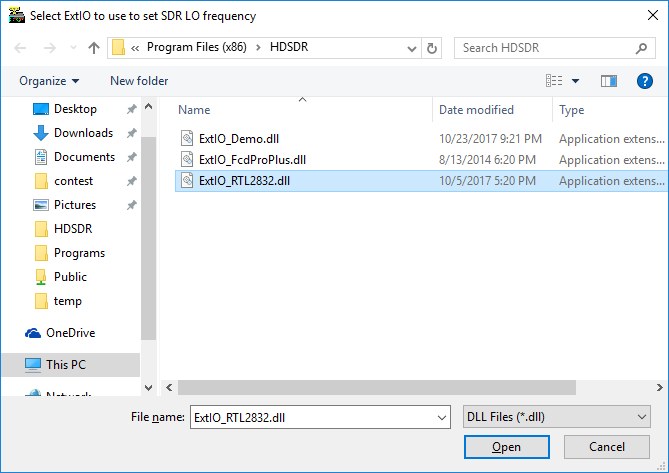
Task: Click the search magnifier icon
Action: click(641, 48)
